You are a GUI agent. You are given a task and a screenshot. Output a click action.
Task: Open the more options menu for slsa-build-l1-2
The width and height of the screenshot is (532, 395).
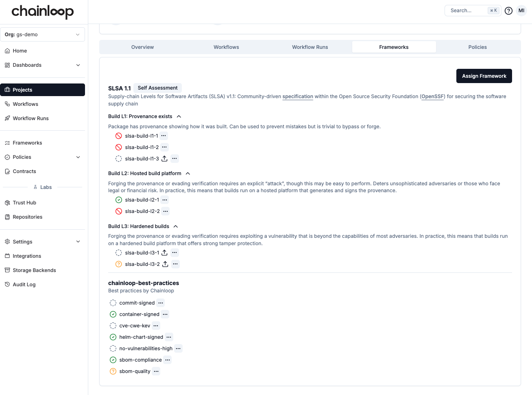164,147
